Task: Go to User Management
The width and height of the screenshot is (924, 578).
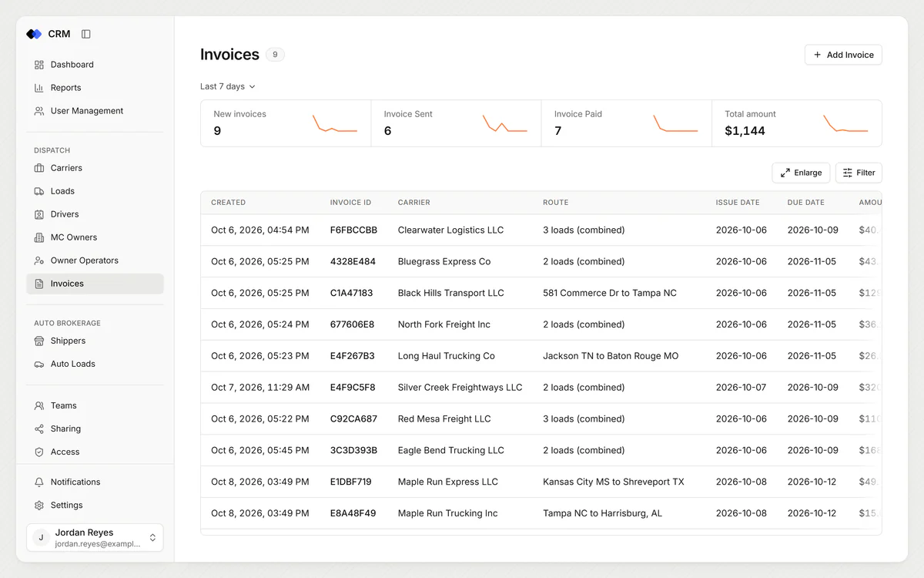Action: [95, 111]
